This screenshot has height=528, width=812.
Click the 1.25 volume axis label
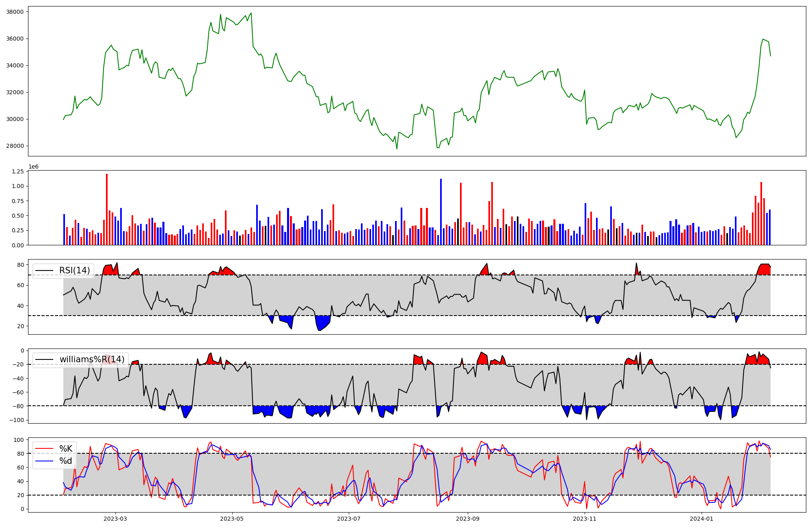pyautogui.click(x=18, y=171)
